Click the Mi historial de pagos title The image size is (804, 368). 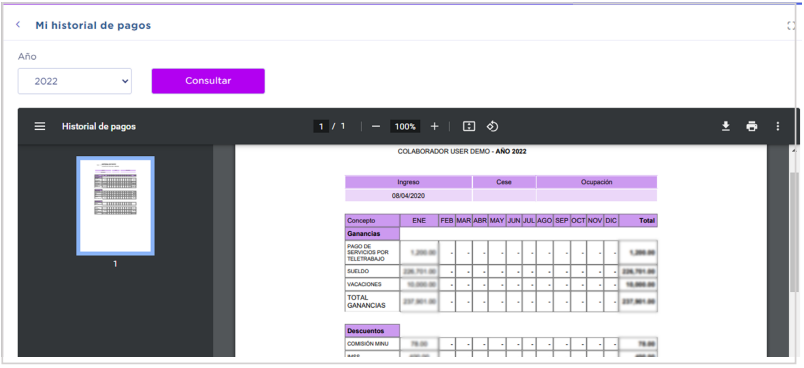click(x=93, y=25)
